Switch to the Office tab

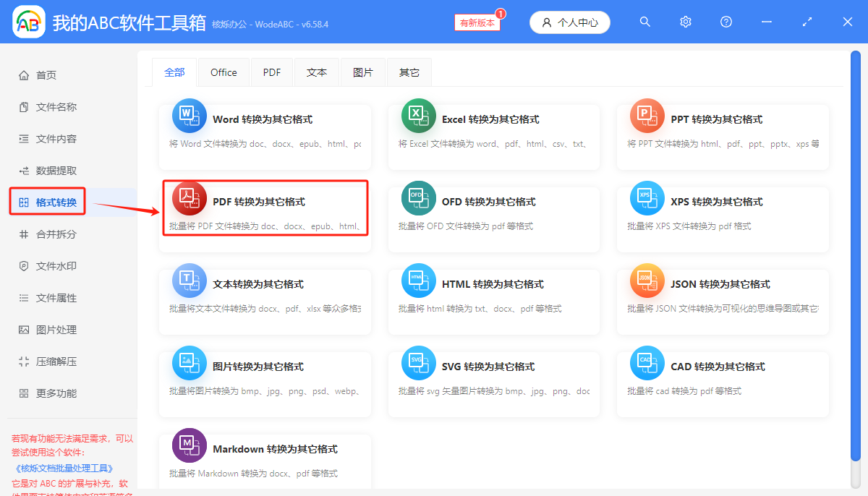click(x=224, y=72)
